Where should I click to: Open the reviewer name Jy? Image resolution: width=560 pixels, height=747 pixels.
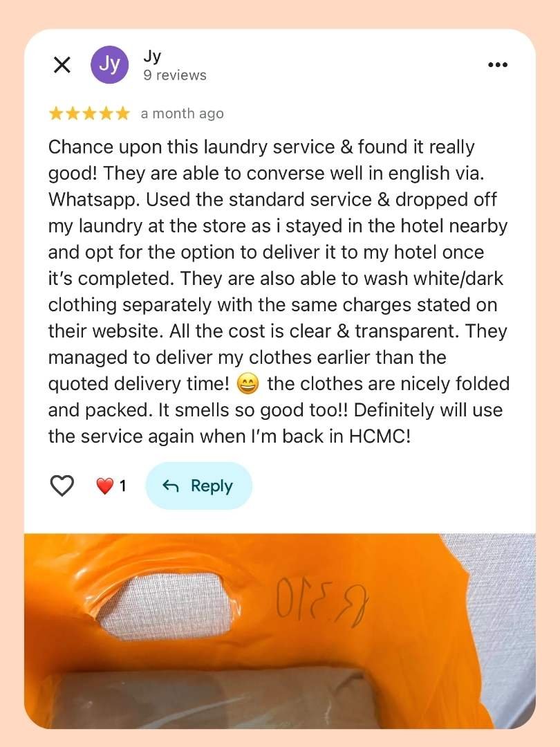(x=152, y=56)
